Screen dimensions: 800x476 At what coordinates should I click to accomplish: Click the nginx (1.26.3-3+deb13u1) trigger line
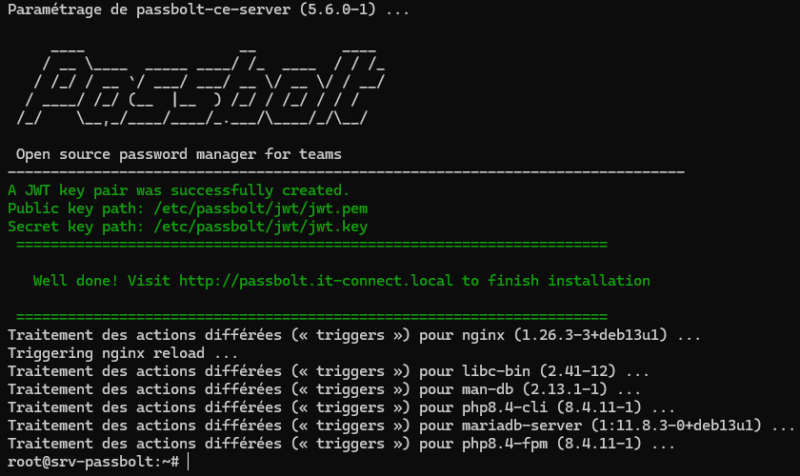359,335
